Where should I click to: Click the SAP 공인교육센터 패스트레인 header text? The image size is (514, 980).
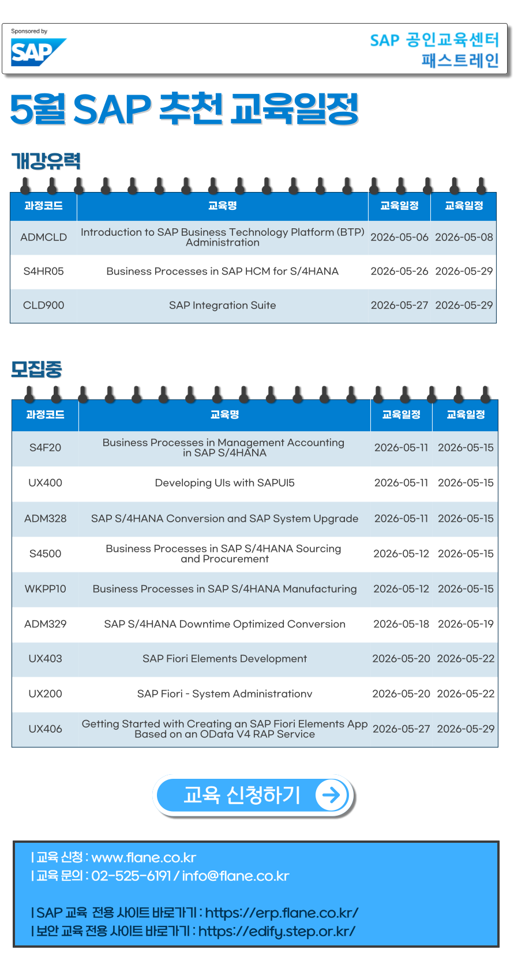point(434,50)
